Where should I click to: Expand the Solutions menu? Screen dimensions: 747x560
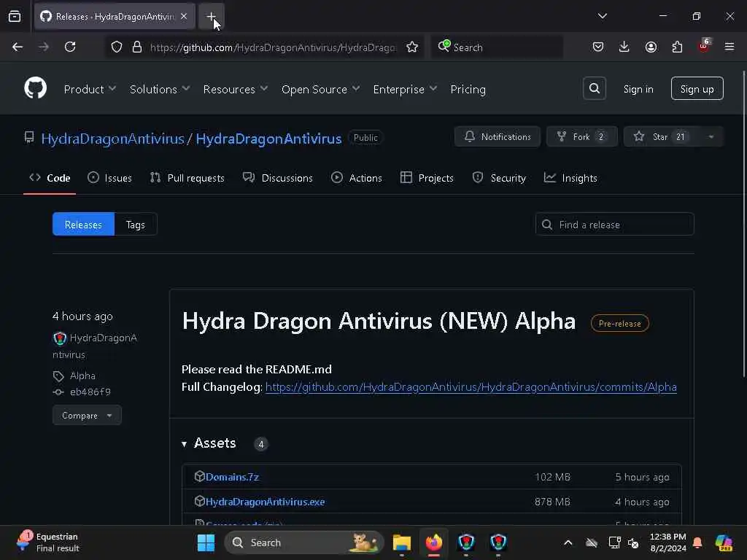click(160, 89)
